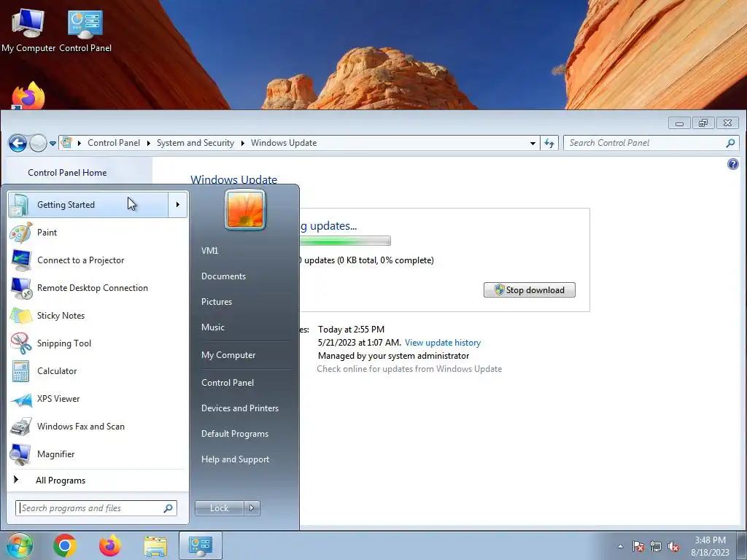Open Chrome from taskbar
The width and height of the screenshot is (747, 560).
click(65, 545)
